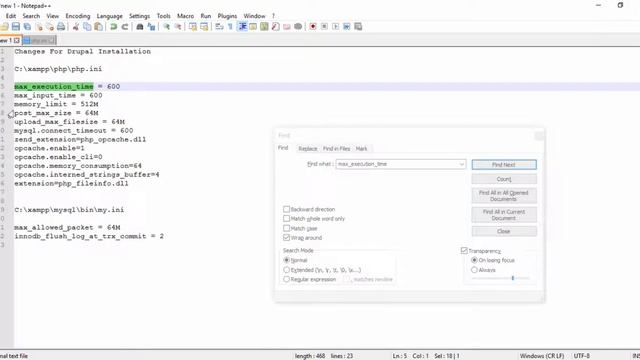The height and width of the screenshot is (360, 640).
Task: Uncheck the Wrap around checkbox
Action: click(287, 238)
